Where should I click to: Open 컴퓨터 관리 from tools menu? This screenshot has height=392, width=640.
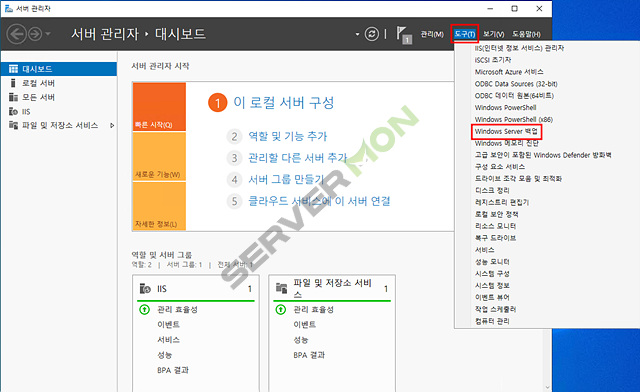click(x=492, y=321)
